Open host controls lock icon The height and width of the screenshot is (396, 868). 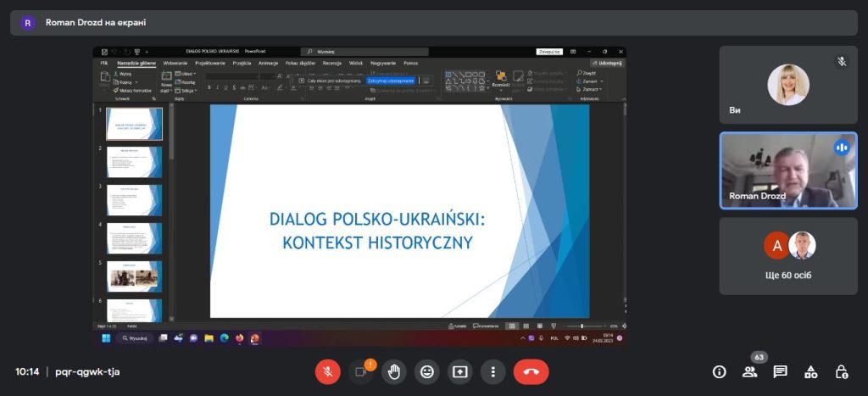[841, 371]
